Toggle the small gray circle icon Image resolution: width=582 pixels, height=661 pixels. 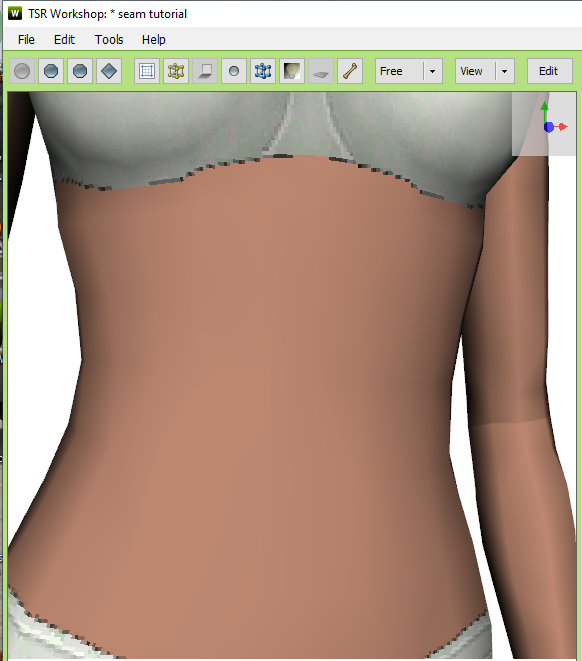coord(234,71)
